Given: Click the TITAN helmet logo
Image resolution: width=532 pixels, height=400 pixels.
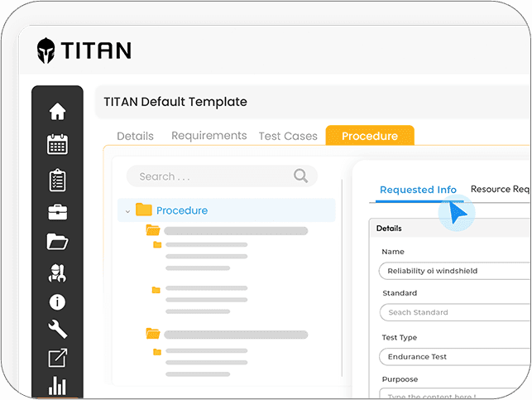Looking at the screenshot, I should click(x=46, y=51).
